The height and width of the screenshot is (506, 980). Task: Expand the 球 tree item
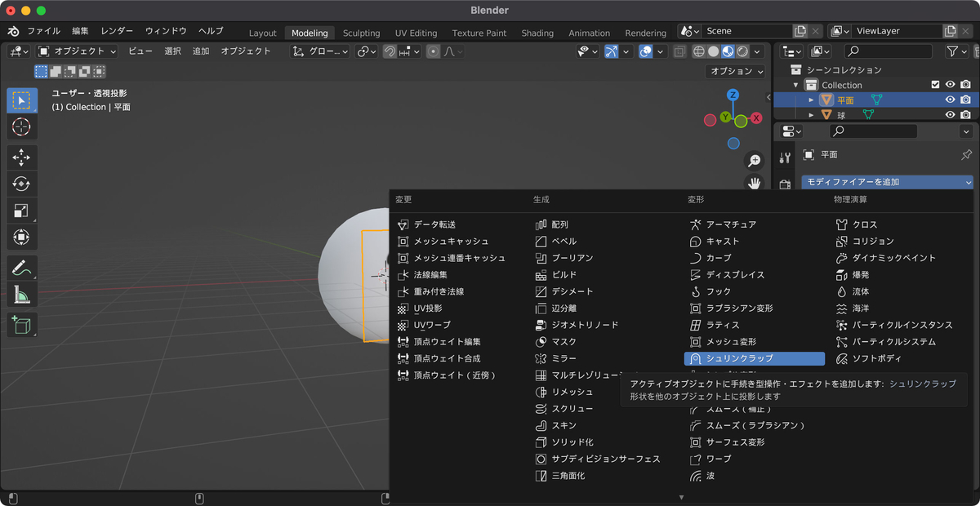pyautogui.click(x=811, y=115)
